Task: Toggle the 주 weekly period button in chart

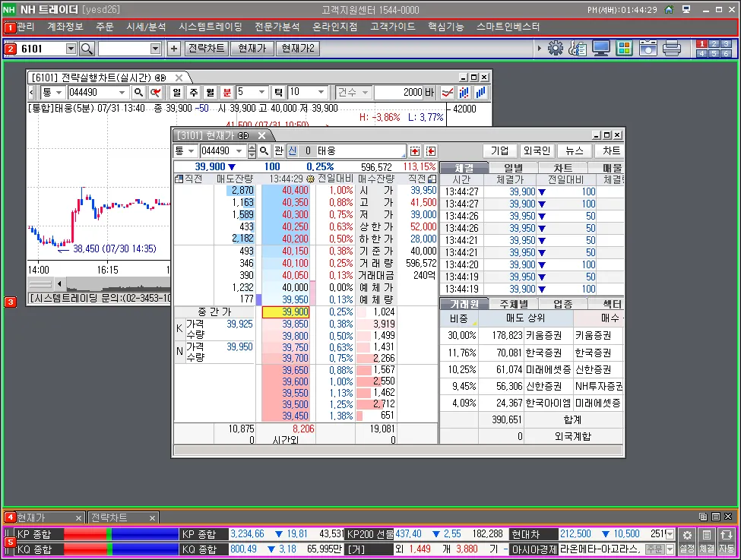Action: 194,92
